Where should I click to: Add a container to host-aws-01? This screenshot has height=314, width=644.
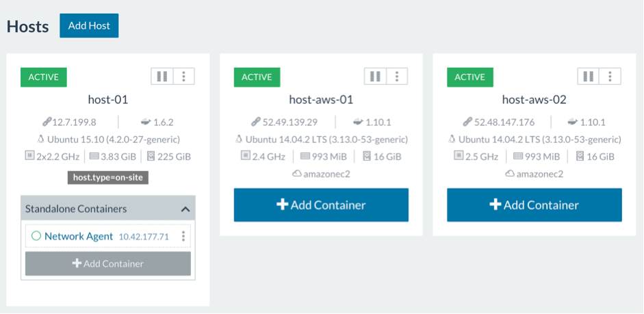tap(321, 205)
